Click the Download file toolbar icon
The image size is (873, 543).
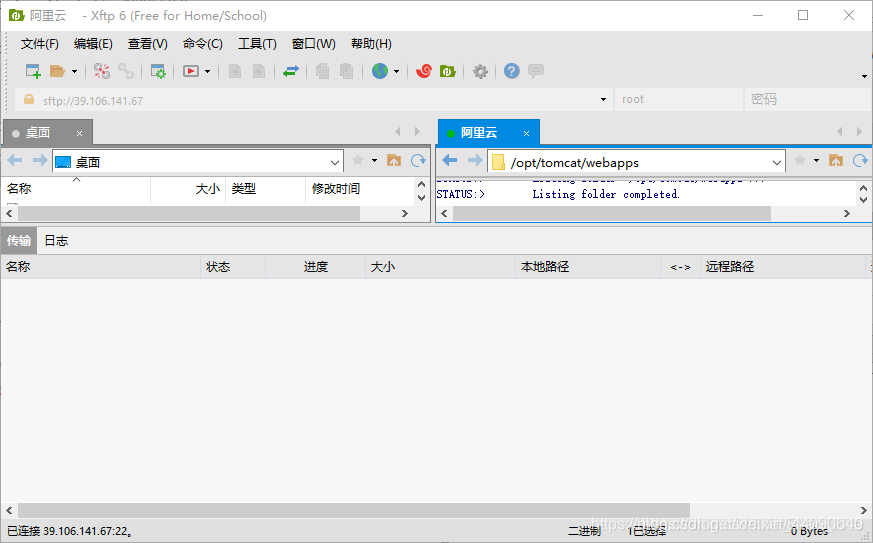click(259, 71)
